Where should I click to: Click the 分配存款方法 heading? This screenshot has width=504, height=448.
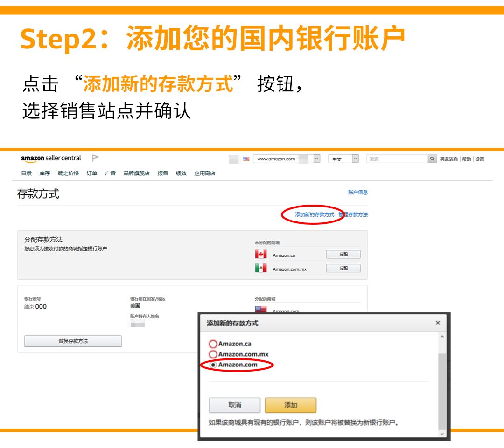[x=43, y=240]
